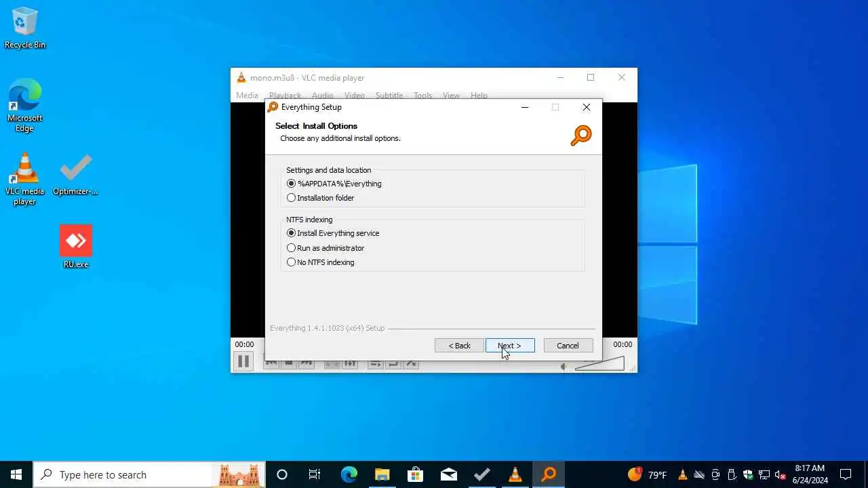Open the Playback menu in VLC
This screenshot has width=868, height=488.
click(x=285, y=96)
